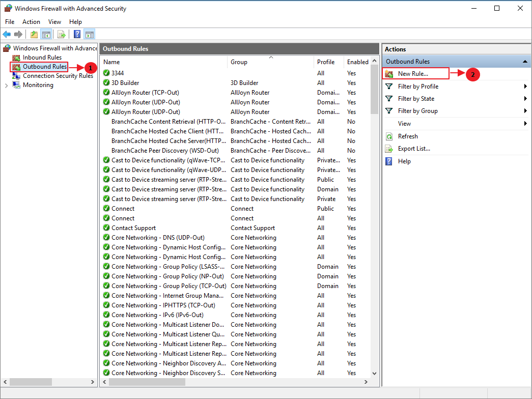The width and height of the screenshot is (532, 399).
Task: Select Connection Security Rules in the tree
Action: tap(58, 76)
